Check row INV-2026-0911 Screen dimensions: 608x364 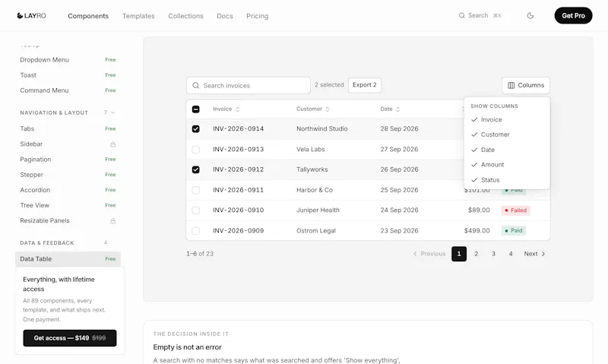pyautogui.click(x=196, y=190)
